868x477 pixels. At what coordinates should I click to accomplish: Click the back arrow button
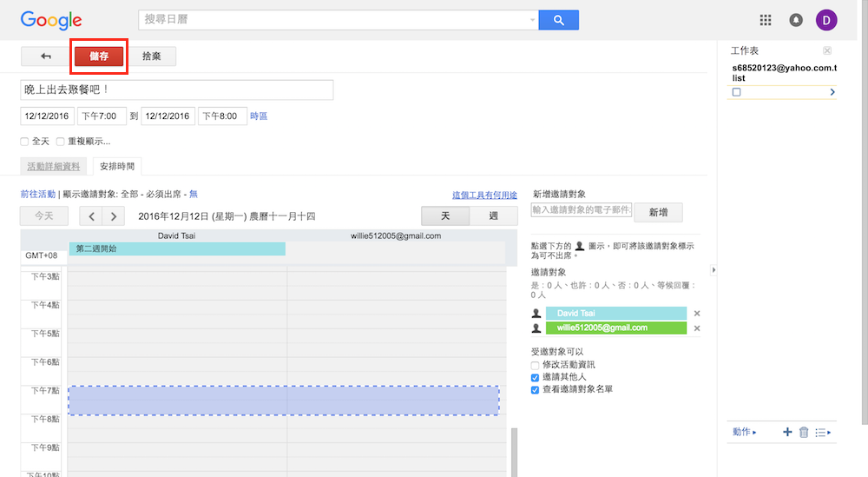coord(45,56)
